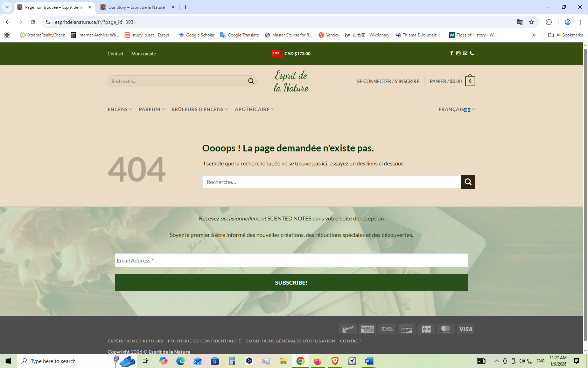Bookmark this page with the star icon
This screenshot has height=368, width=588.
(x=531, y=22)
